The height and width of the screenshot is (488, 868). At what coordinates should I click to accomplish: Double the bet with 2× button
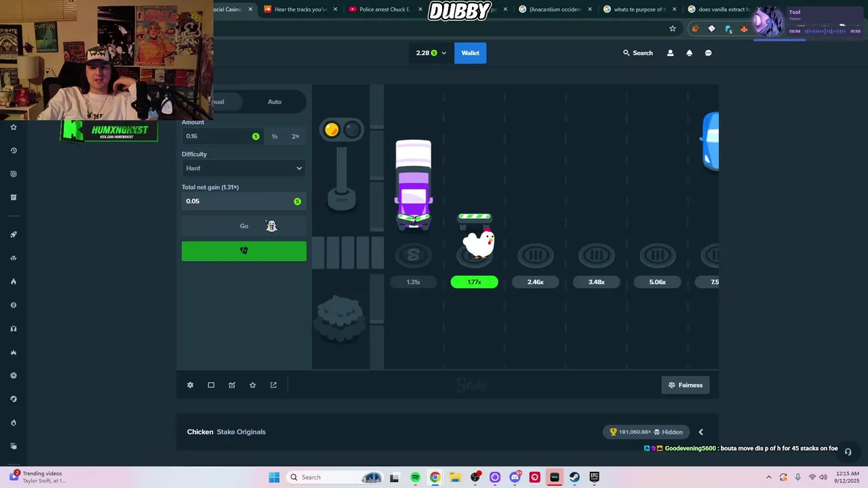point(295,136)
